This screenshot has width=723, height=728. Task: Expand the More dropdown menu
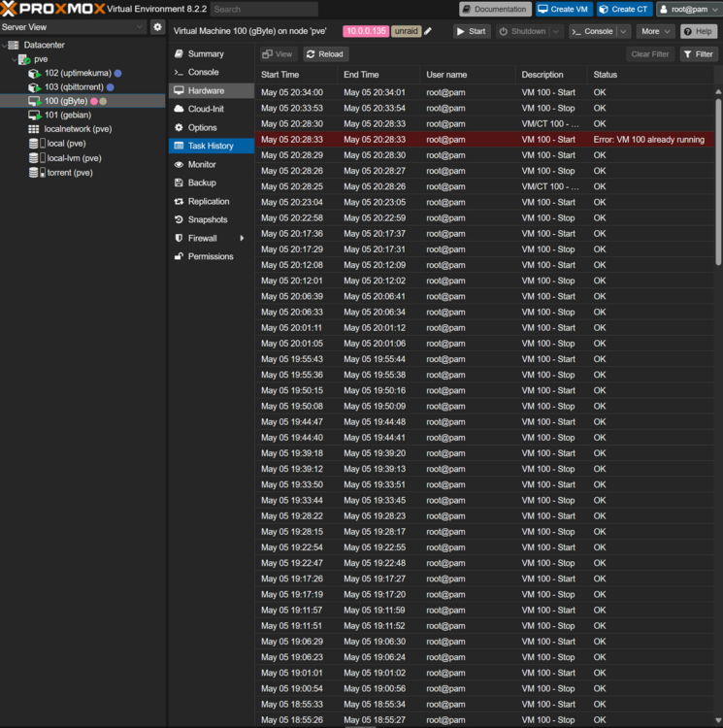[x=656, y=31]
